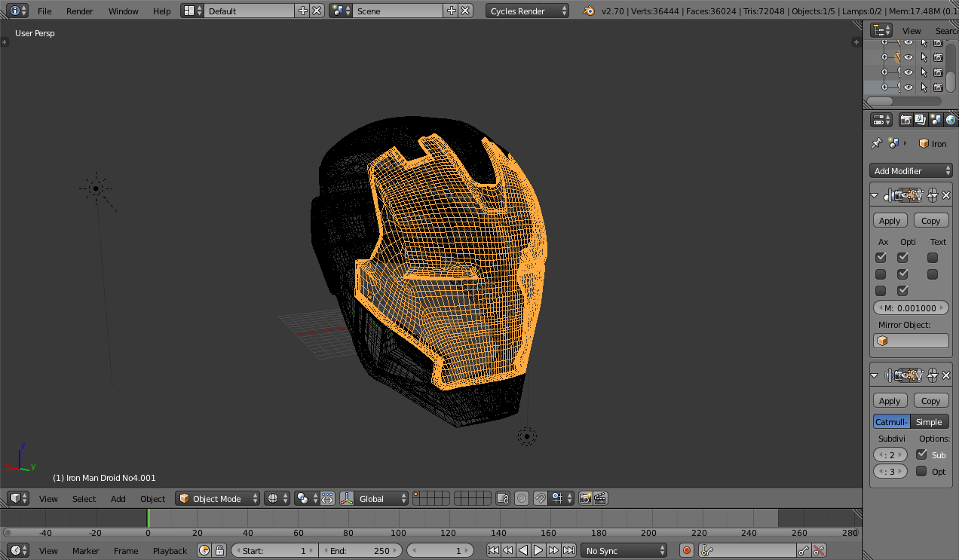
Task: Toggle the Mirror Merge option checkbox
Action: coord(902,258)
